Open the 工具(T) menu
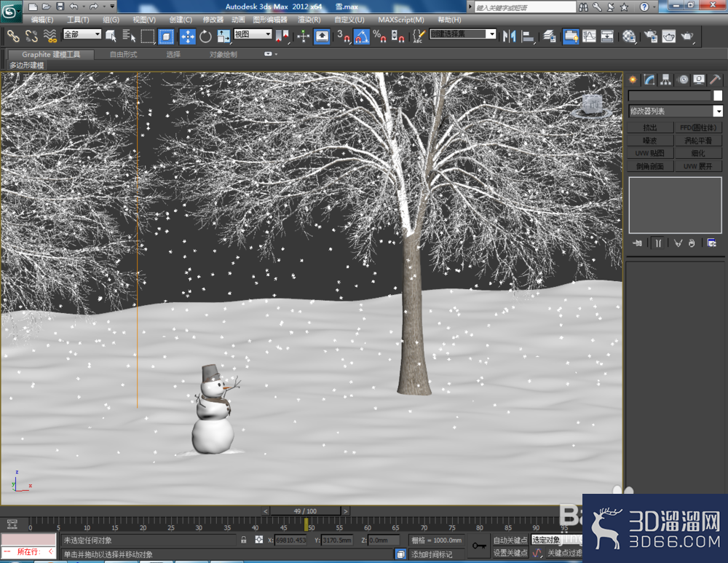728x563 pixels. pos(78,20)
